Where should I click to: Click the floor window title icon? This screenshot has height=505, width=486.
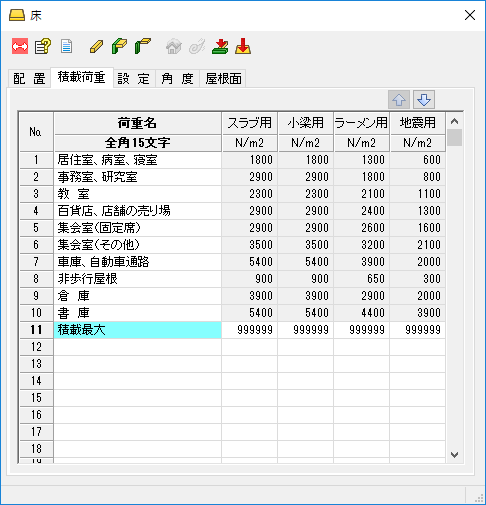tap(17, 15)
